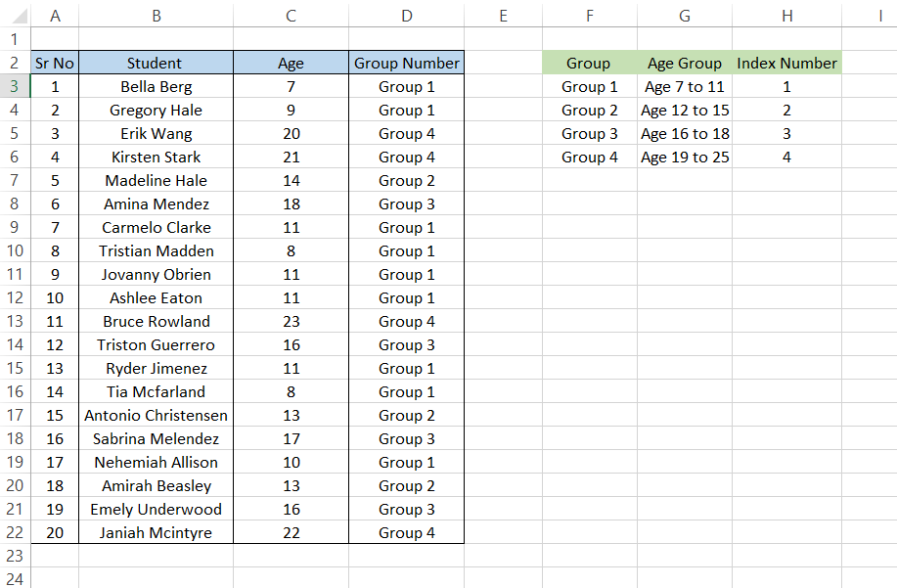
Task: Select Erik Wang's age cell showing 20
Action: click(291, 133)
